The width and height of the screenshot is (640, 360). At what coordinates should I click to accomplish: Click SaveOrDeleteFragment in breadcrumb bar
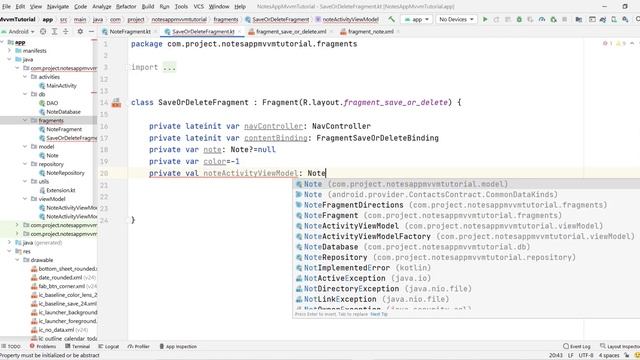click(277, 19)
